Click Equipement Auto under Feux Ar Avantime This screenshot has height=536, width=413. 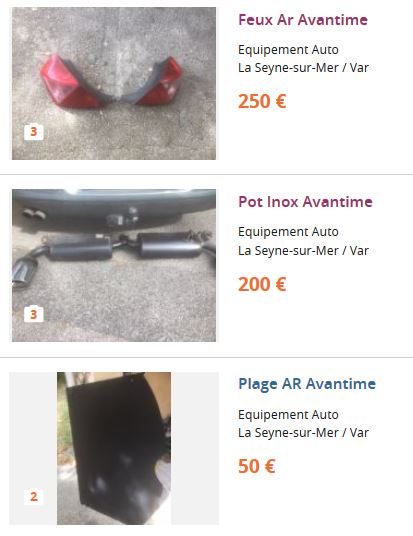tap(288, 50)
